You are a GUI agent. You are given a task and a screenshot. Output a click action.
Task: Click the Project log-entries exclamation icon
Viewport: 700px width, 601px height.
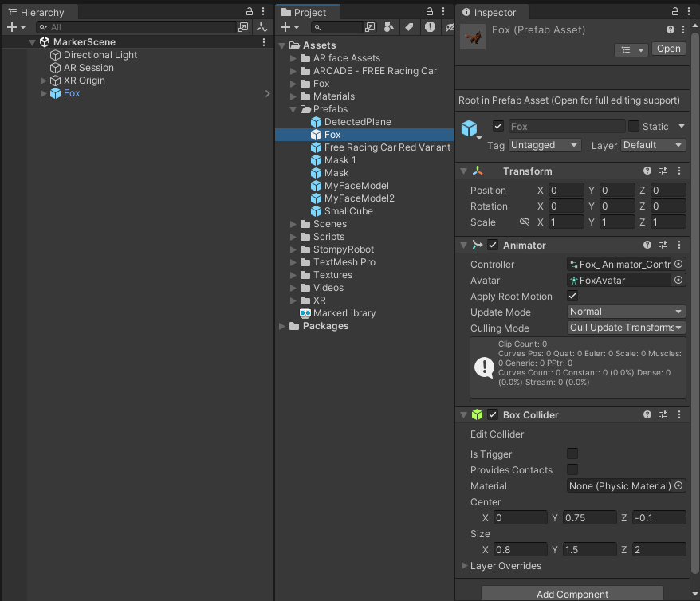[430, 27]
